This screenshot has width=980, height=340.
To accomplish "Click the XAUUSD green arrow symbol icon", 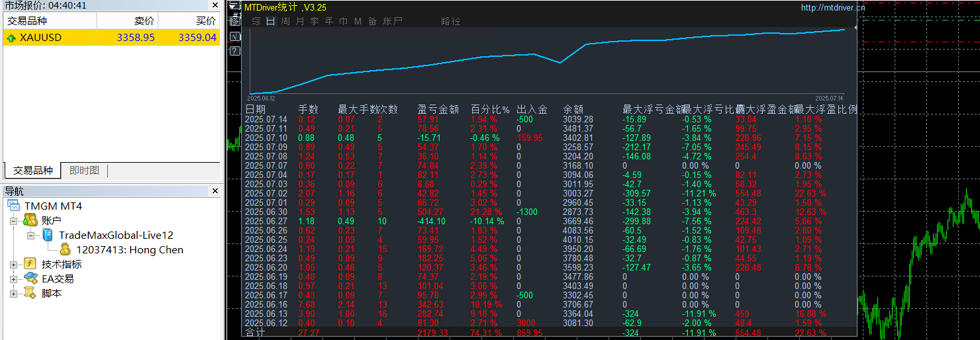I will click(x=11, y=38).
